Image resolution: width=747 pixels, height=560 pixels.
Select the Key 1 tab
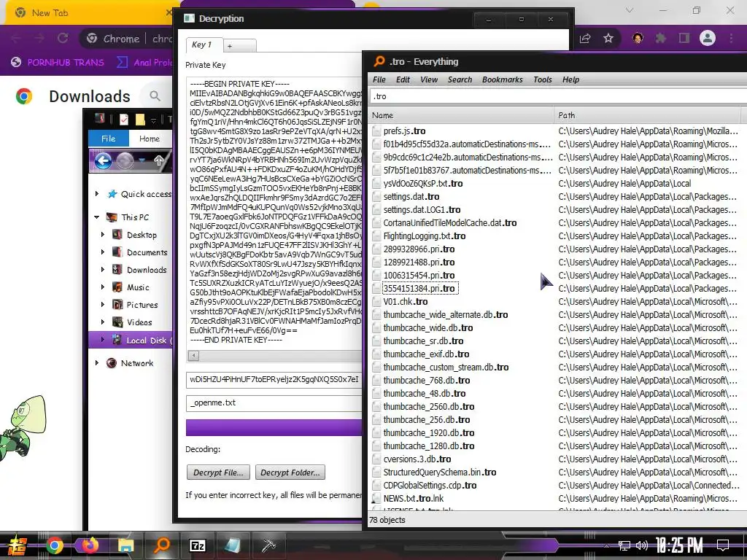click(204, 44)
